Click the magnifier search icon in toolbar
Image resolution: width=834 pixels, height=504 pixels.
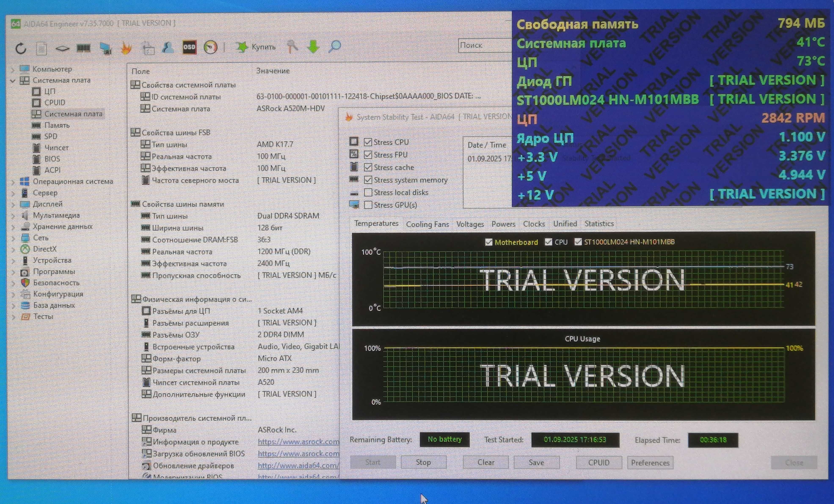click(x=334, y=46)
